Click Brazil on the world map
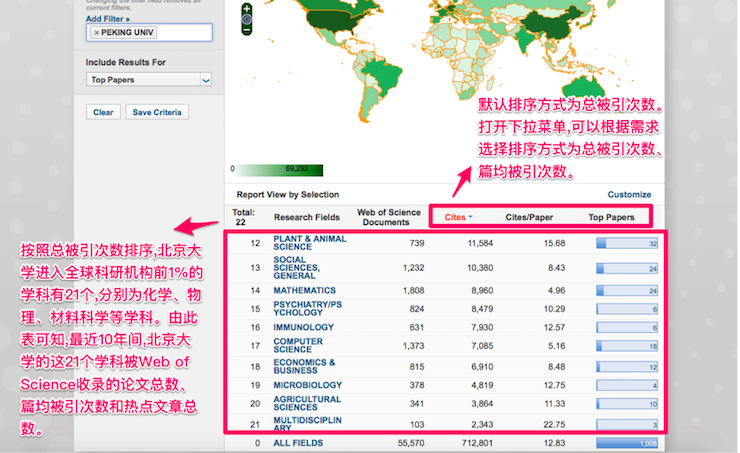 [x=381, y=76]
